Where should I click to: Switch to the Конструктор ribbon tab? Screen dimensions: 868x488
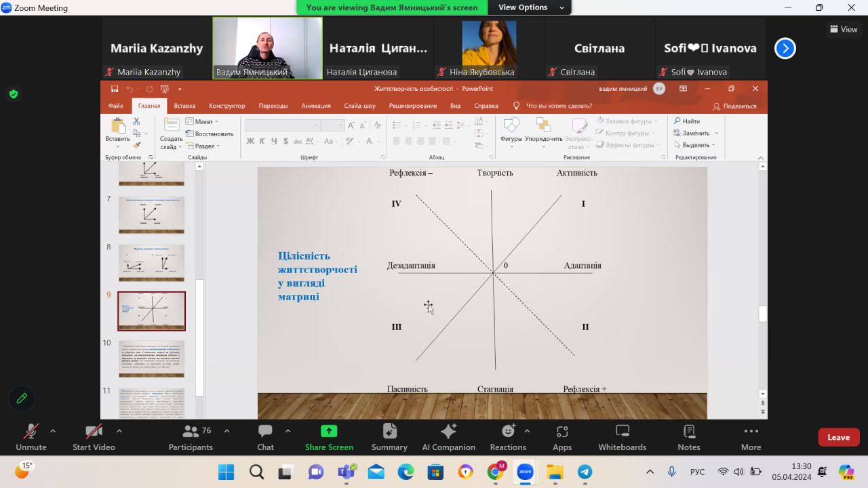point(227,106)
